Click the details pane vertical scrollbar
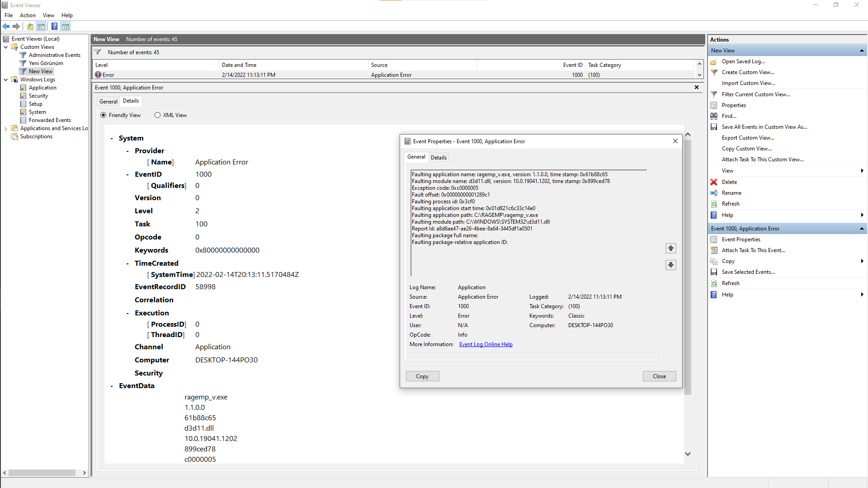This screenshot has width=868, height=488. [x=688, y=267]
